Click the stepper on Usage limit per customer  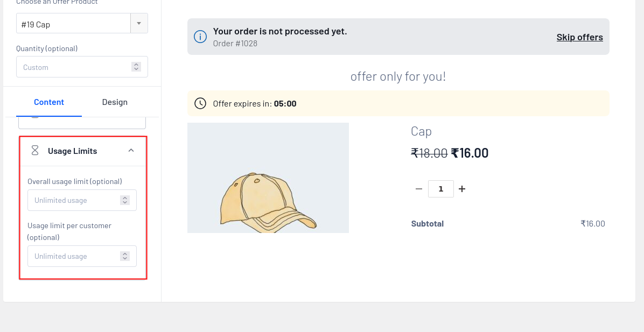125,256
